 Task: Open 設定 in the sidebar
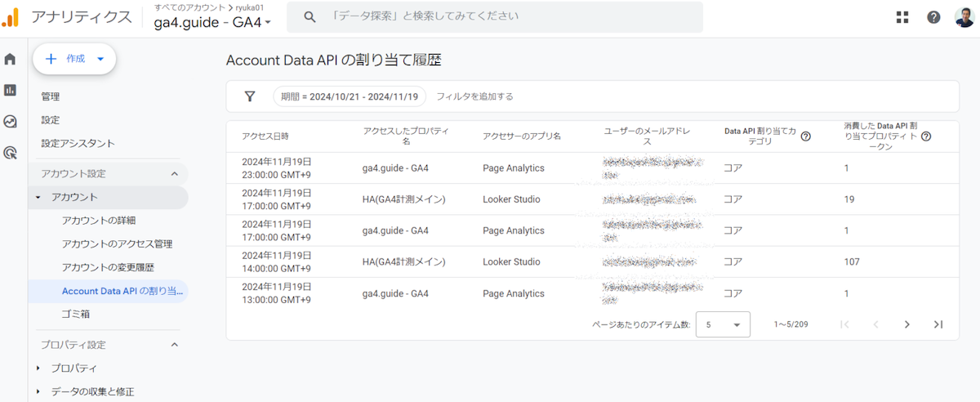click(51, 120)
